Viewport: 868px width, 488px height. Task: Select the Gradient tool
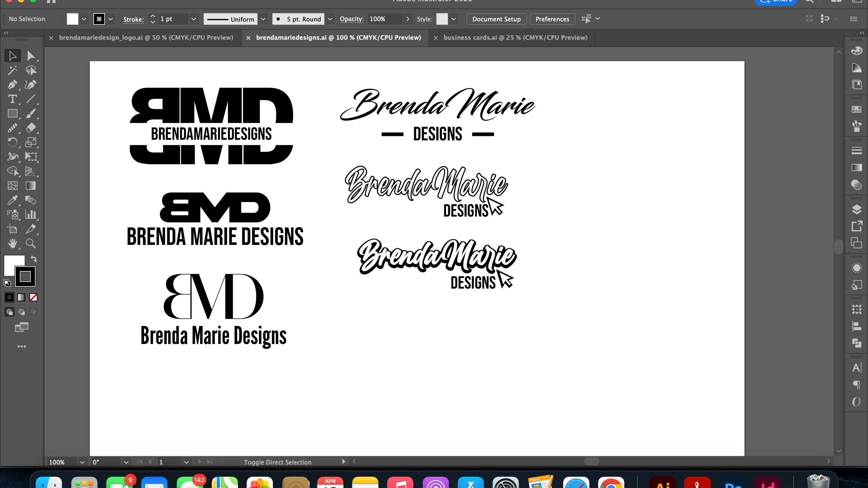click(31, 186)
